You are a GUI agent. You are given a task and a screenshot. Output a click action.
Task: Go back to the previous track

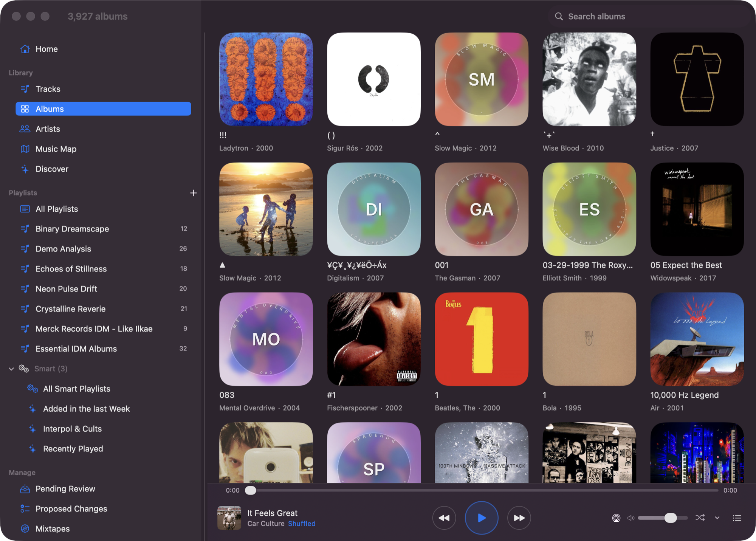click(x=444, y=518)
